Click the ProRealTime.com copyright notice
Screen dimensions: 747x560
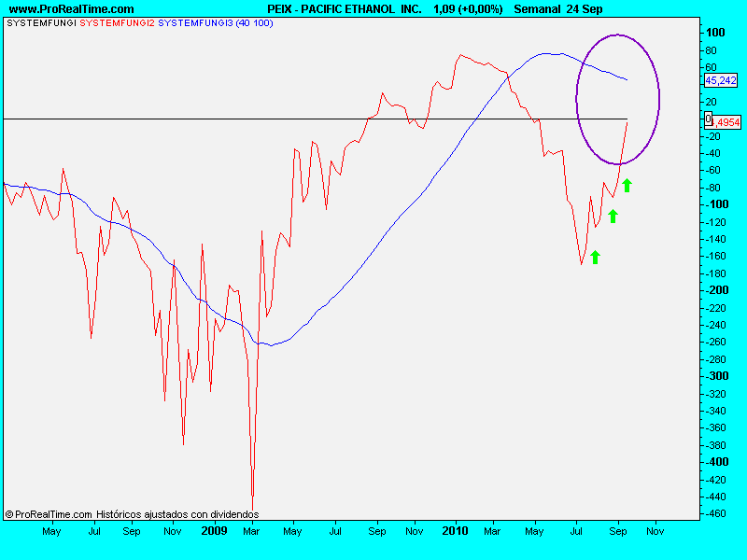click(49, 514)
